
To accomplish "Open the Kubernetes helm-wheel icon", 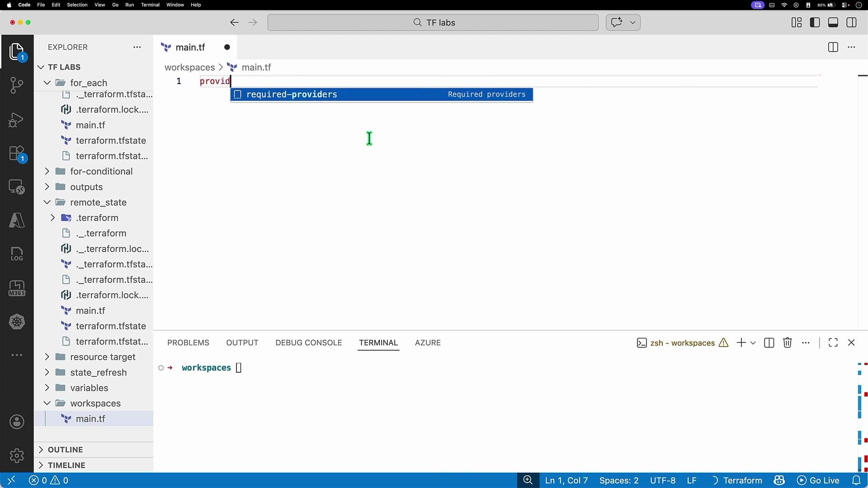I will 17,322.
